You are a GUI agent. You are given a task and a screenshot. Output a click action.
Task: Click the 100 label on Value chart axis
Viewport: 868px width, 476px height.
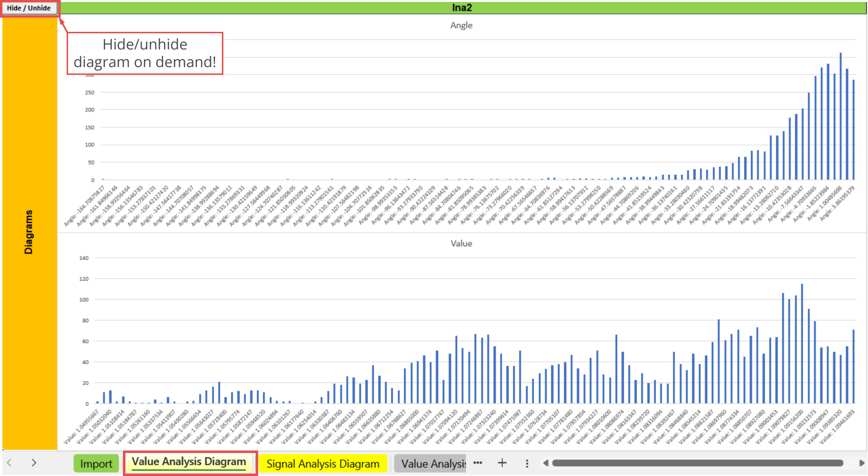(x=84, y=299)
